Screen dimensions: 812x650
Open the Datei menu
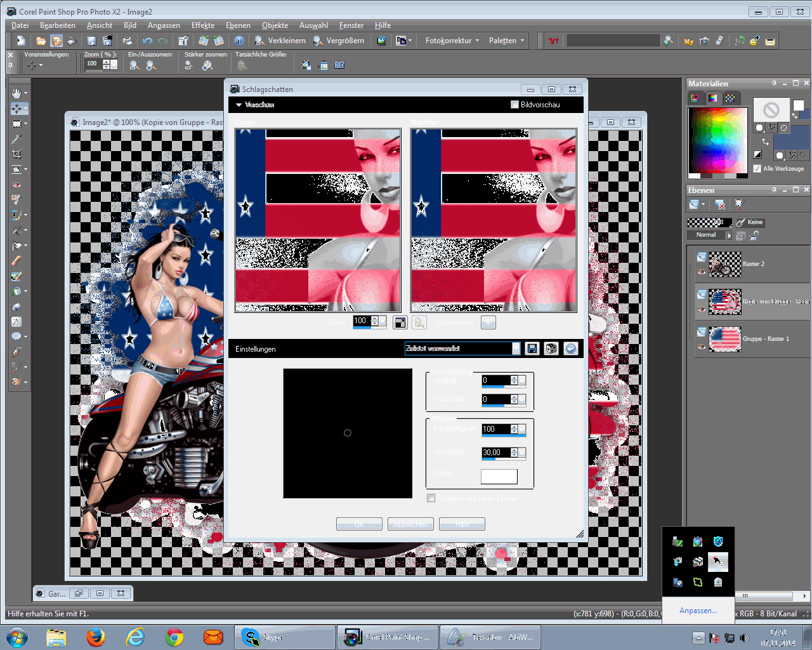tap(20, 25)
